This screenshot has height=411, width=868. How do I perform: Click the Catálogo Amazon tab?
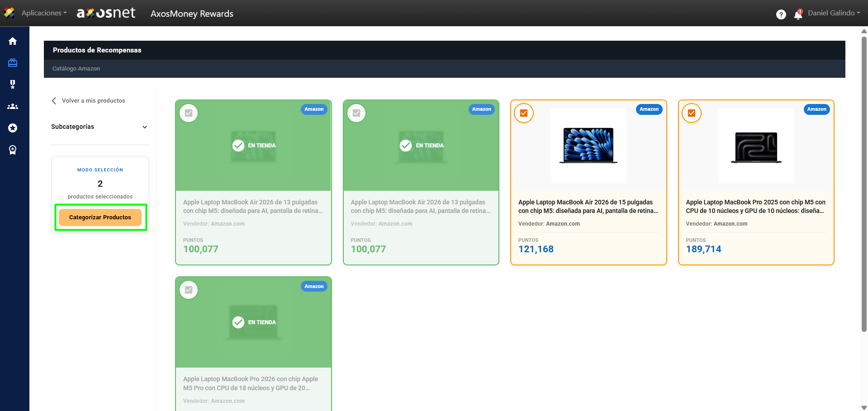(76, 69)
